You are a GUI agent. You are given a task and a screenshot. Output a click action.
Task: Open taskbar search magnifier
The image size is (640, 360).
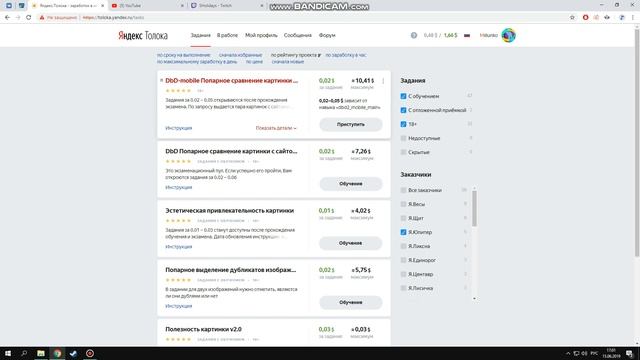[x=24, y=353]
